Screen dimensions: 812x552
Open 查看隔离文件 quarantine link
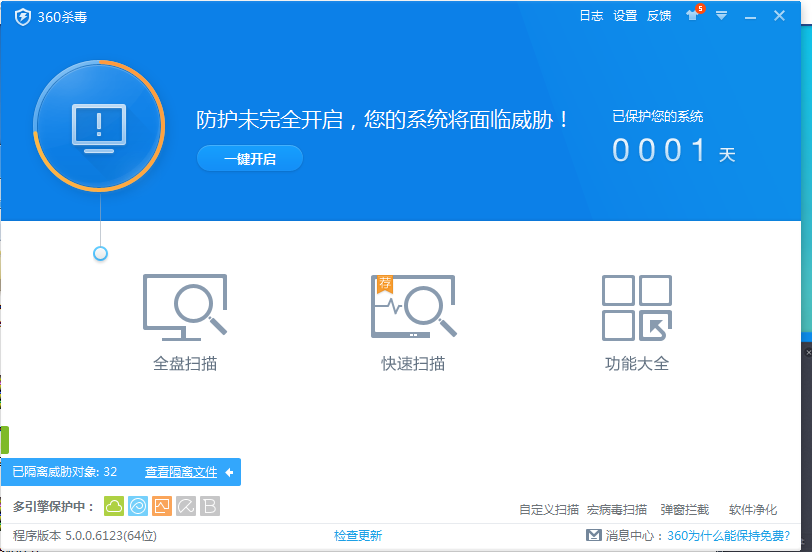point(181,472)
